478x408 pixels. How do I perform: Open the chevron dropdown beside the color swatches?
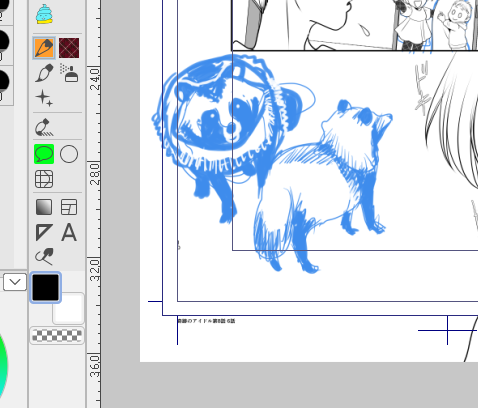pyautogui.click(x=15, y=282)
